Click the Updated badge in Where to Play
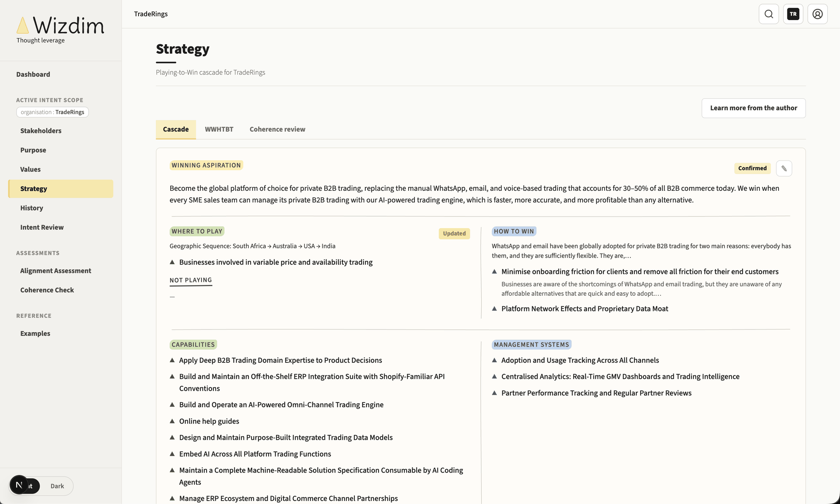840x504 pixels. 454,234
